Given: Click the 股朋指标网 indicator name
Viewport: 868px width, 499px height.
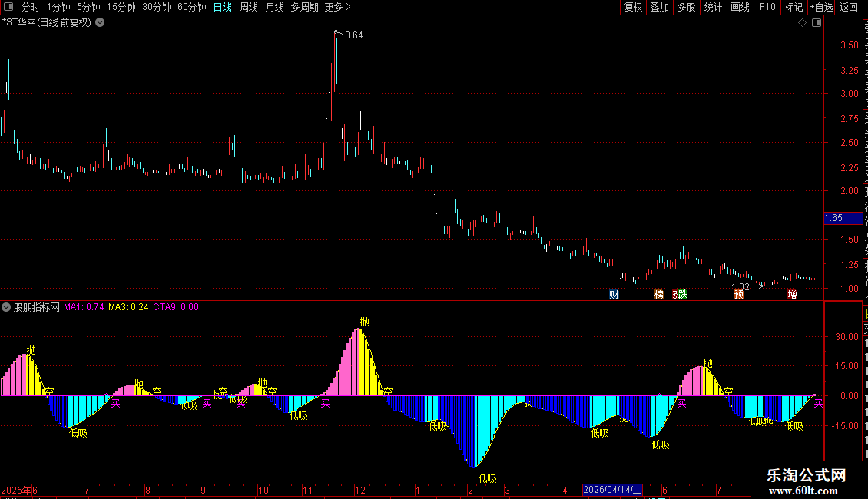Looking at the screenshot, I should pyautogui.click(x=37, y=307).
